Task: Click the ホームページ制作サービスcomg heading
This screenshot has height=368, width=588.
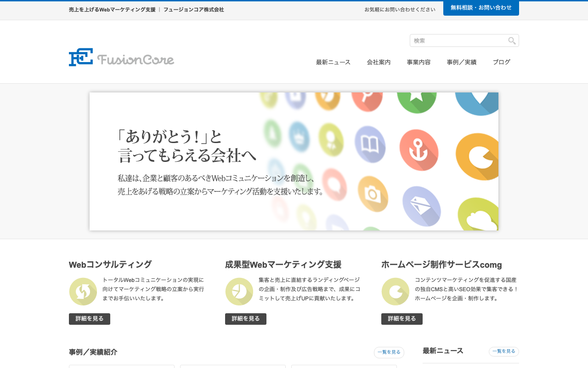Action: click(441, 264)
